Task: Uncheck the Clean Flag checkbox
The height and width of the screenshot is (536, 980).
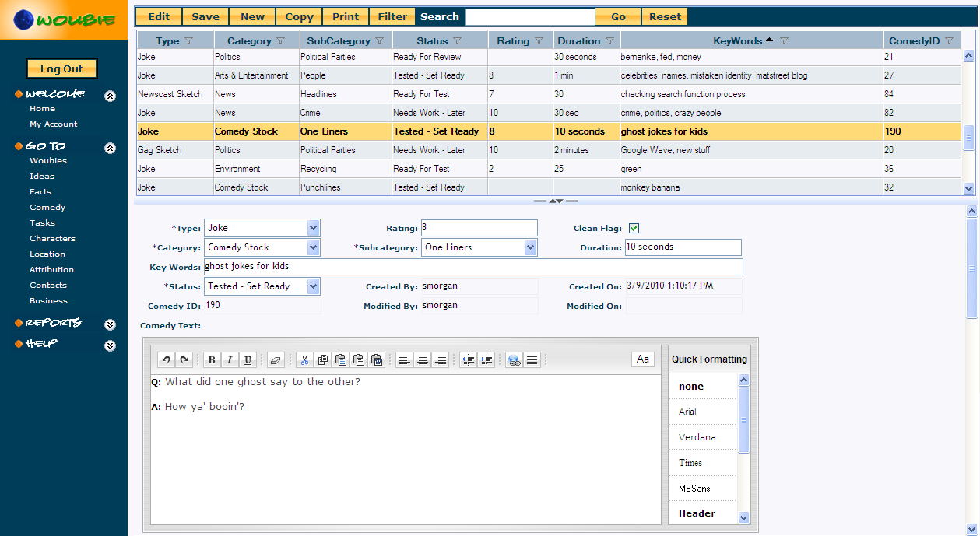Action: [x=634, y=228]
